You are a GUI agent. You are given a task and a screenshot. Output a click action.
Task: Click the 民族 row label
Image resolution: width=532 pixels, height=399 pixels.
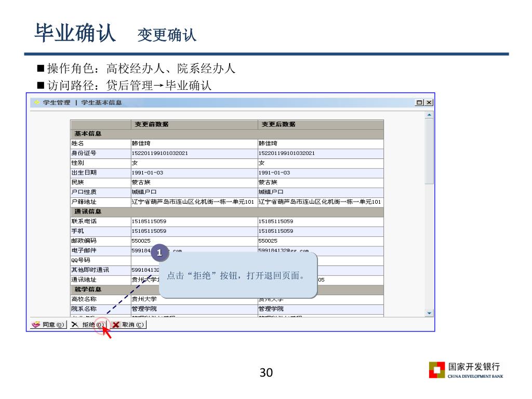point(77,182)
